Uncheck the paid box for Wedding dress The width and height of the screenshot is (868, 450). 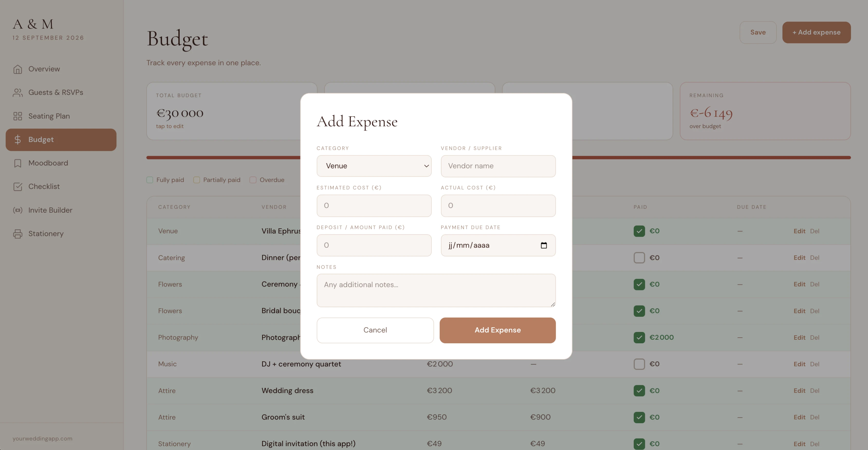[x=639, y=391]
